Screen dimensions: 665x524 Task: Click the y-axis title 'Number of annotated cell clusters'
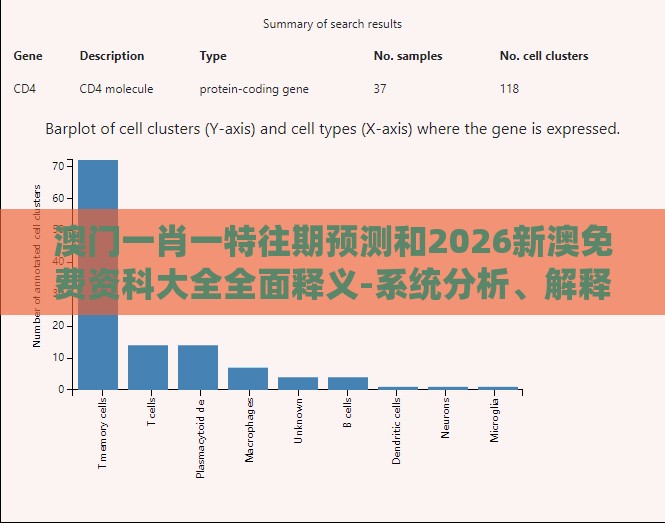tap(37, 266)
